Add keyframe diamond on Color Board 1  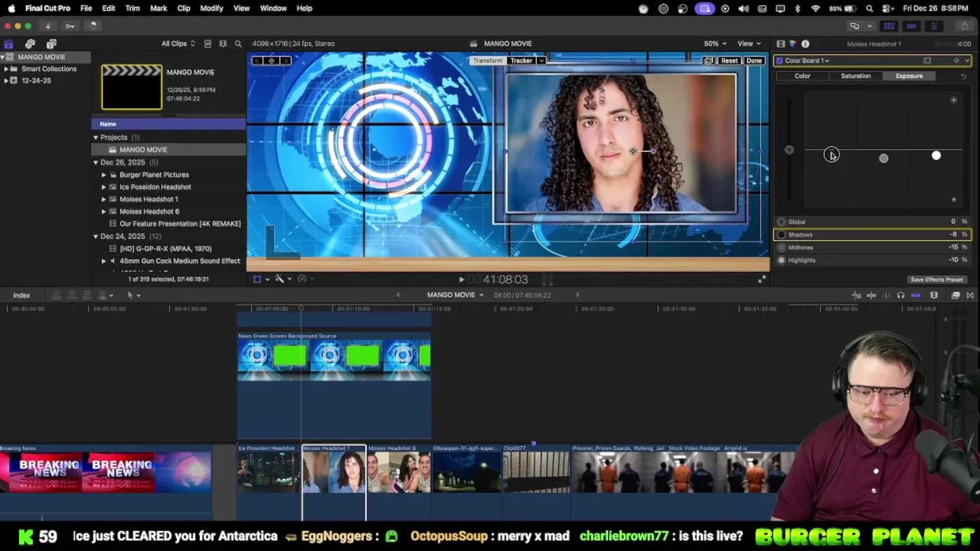(x=955, y=60)
